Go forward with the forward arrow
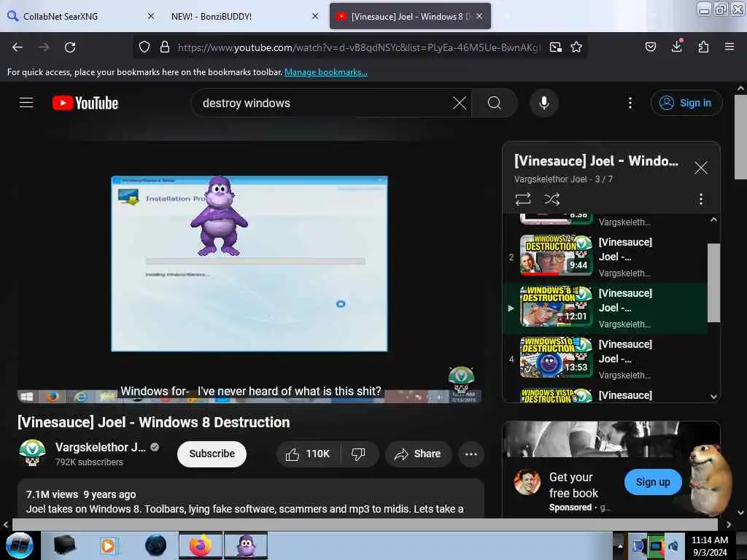This screenshot has height=560, width=747. (44, 47)
